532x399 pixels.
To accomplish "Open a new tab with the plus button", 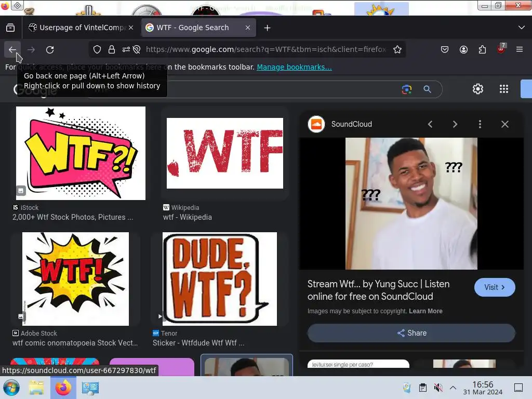I will [x=268, y=28].
